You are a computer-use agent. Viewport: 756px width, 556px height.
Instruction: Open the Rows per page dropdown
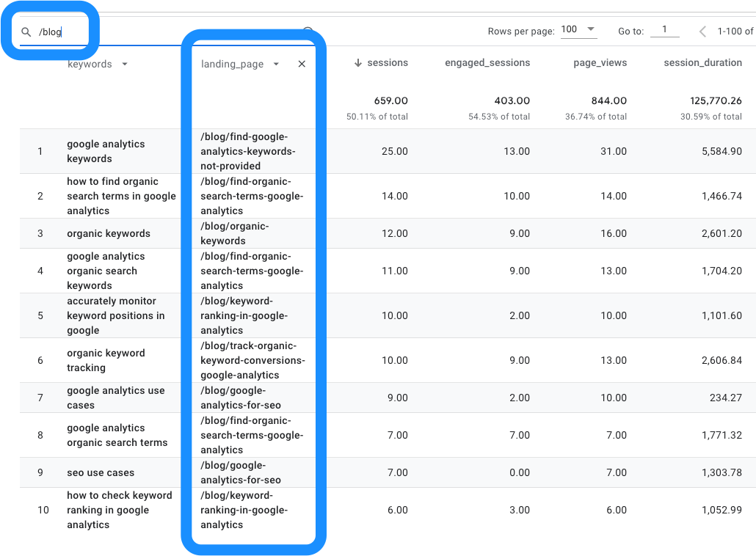(x=578, y=30)
